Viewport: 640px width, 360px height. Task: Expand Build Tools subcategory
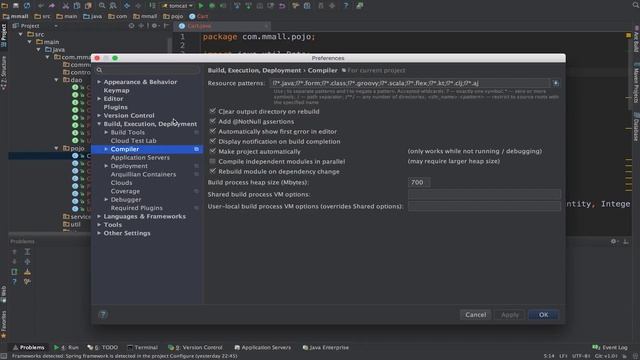[x=106, y=132]
